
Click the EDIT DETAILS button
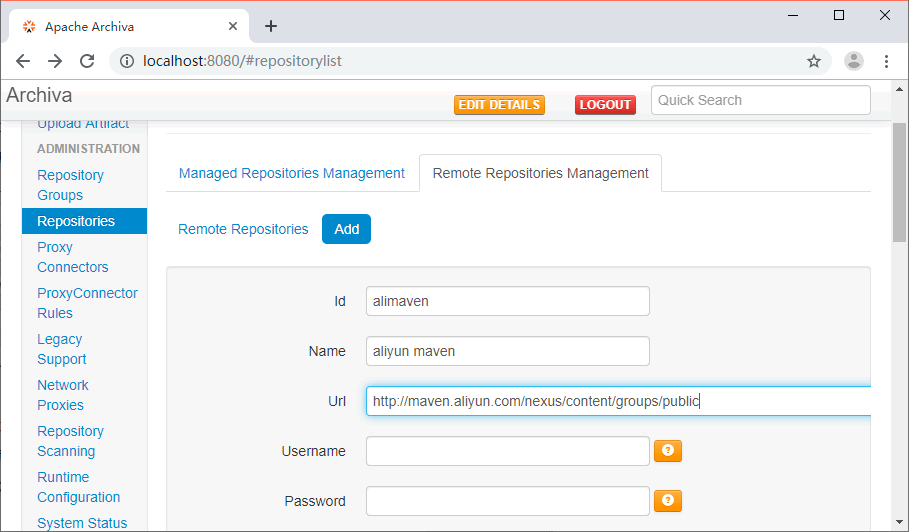[499, 105]
